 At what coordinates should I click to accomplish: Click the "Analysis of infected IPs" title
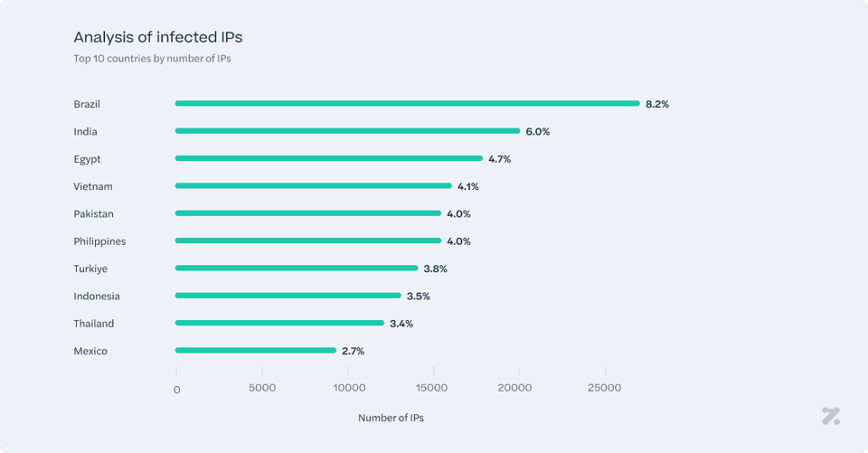click(x=157, y=37)
